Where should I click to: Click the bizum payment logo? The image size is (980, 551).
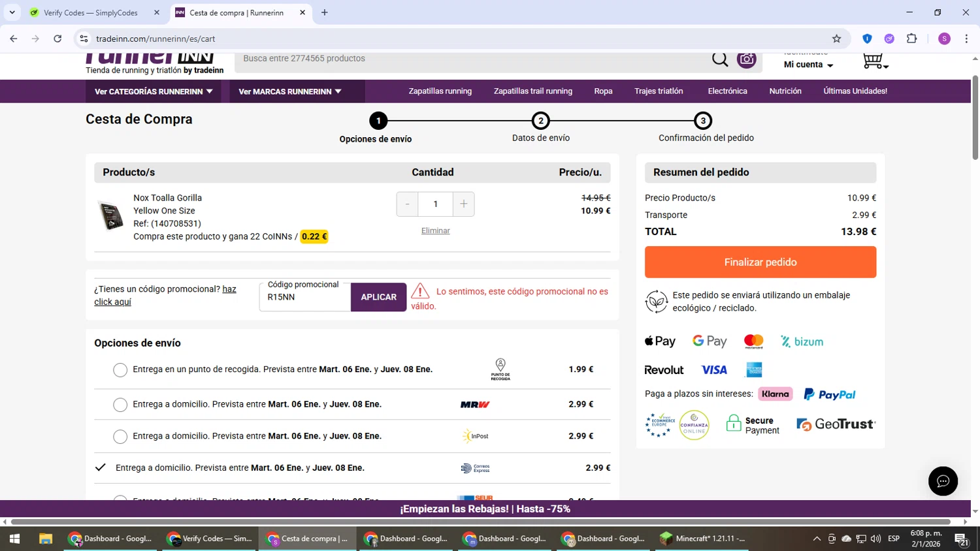coord(802,341)
